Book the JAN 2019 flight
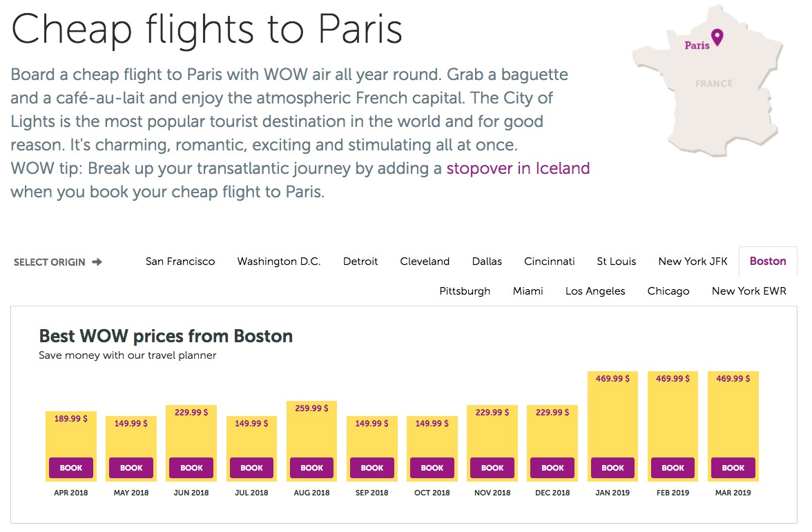Screen dimensions: 812x532 (x=612, y=468)
